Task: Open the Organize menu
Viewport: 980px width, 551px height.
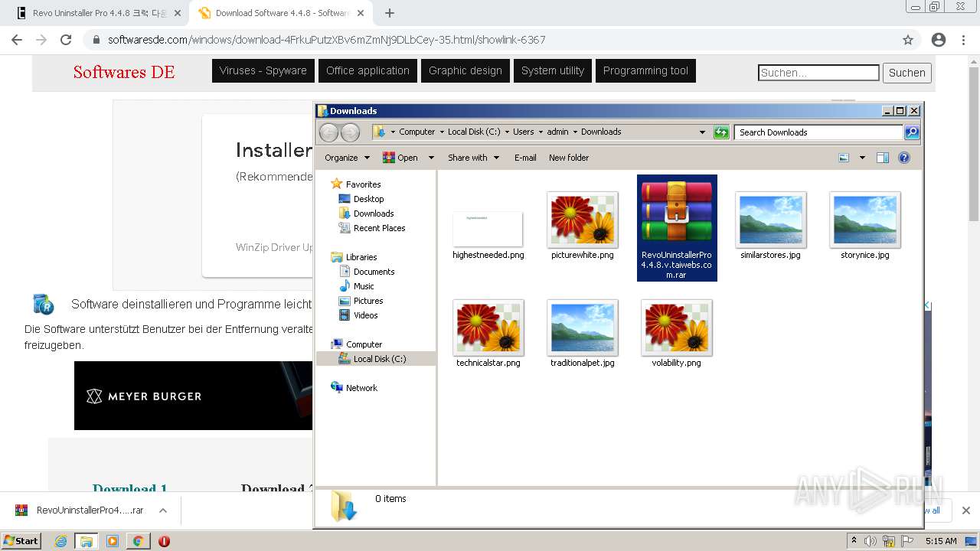Action: pos(347,158)
